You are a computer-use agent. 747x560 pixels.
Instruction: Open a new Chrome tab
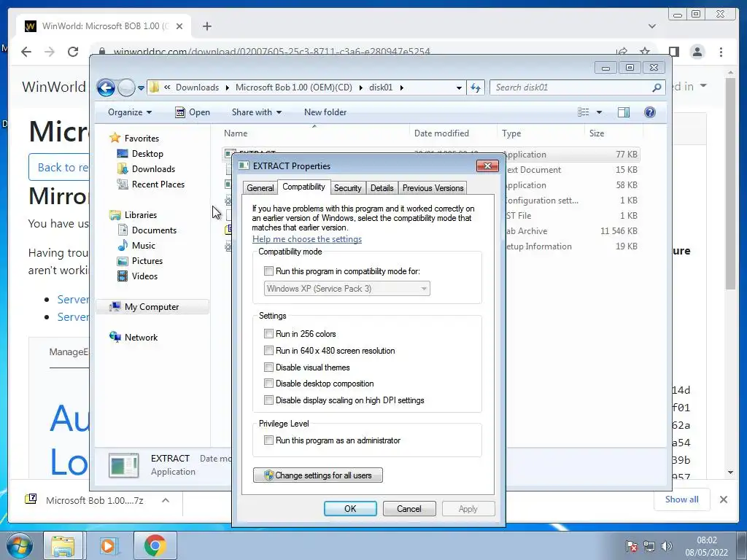206,26
